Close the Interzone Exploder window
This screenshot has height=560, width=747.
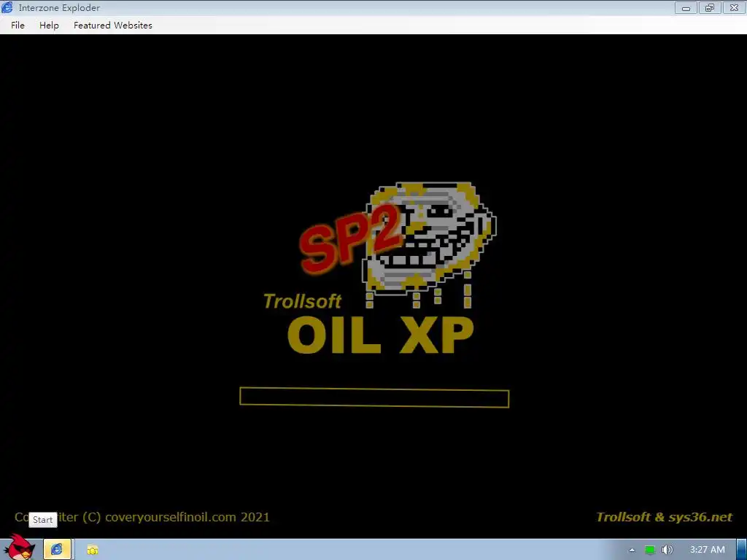[x=734, y=7]
